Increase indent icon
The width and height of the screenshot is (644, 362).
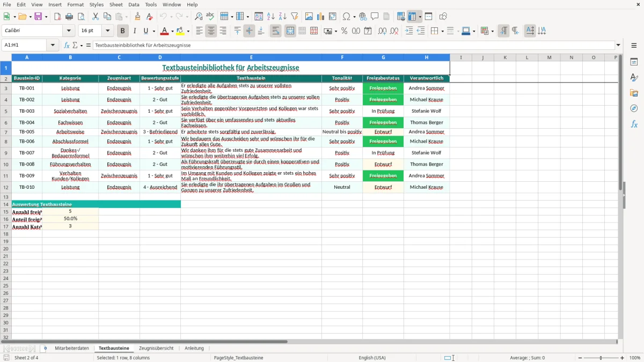tap(409, 31)
